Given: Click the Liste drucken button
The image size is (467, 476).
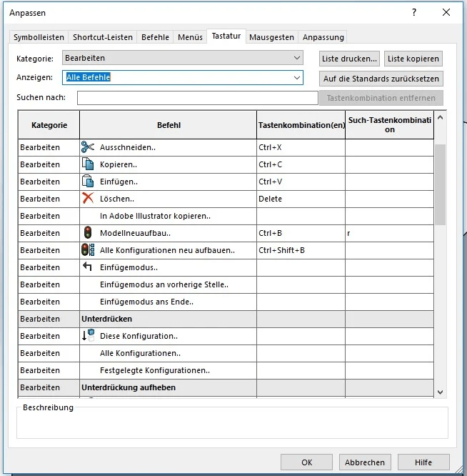Looking at the screenshot, I should coord(349,59).
